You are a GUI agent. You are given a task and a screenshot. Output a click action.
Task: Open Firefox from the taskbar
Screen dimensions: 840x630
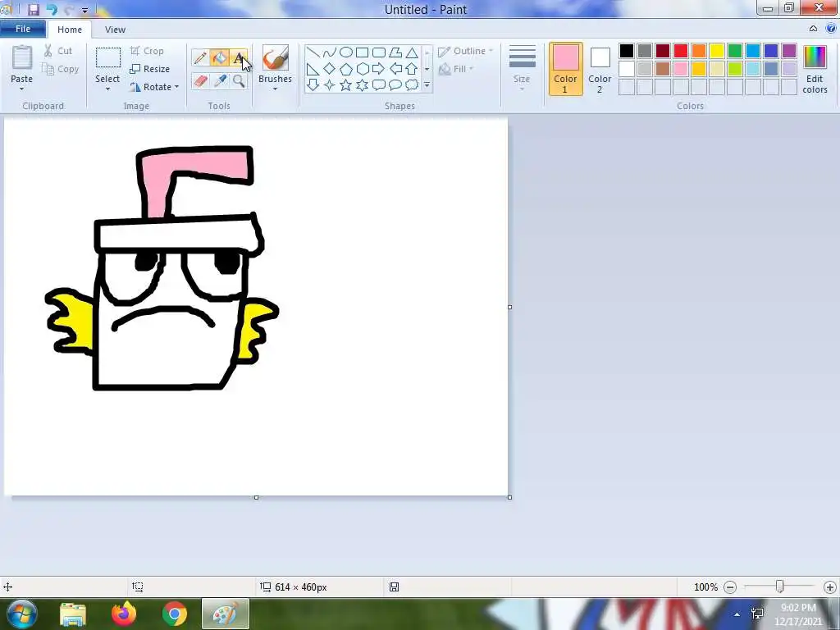tap(124, 614)
